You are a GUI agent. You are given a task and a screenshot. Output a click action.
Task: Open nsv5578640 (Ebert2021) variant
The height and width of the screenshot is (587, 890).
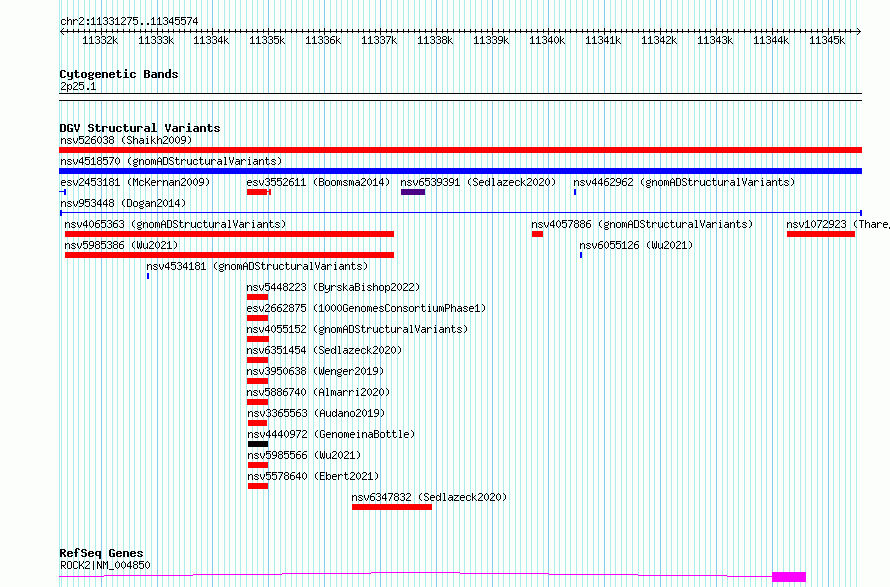coord(313,476)
